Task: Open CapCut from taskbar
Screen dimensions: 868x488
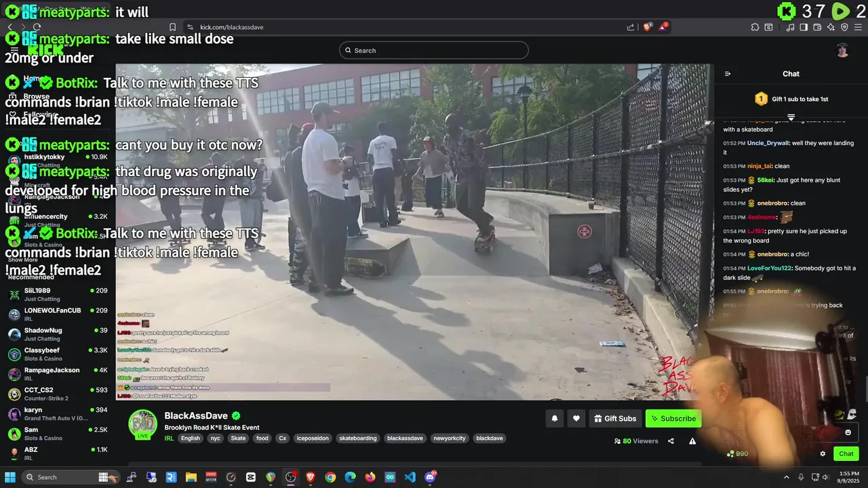Action: tap(251, 477)
